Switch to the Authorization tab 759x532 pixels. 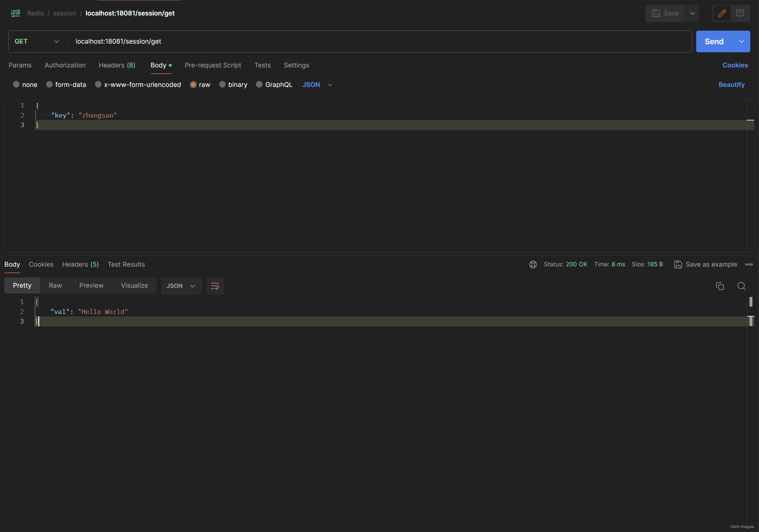65,65
